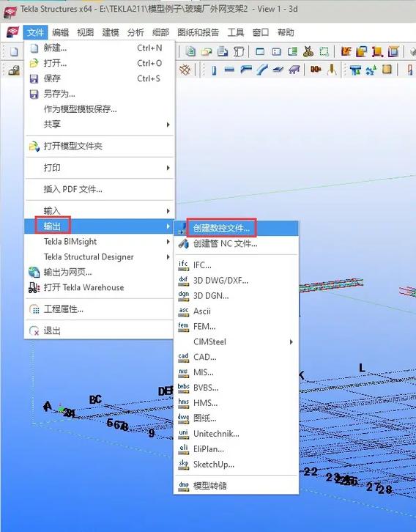Open the 图纸和报告 menu
The width and height of the screenshot is (416, 532).
[198, 32]
